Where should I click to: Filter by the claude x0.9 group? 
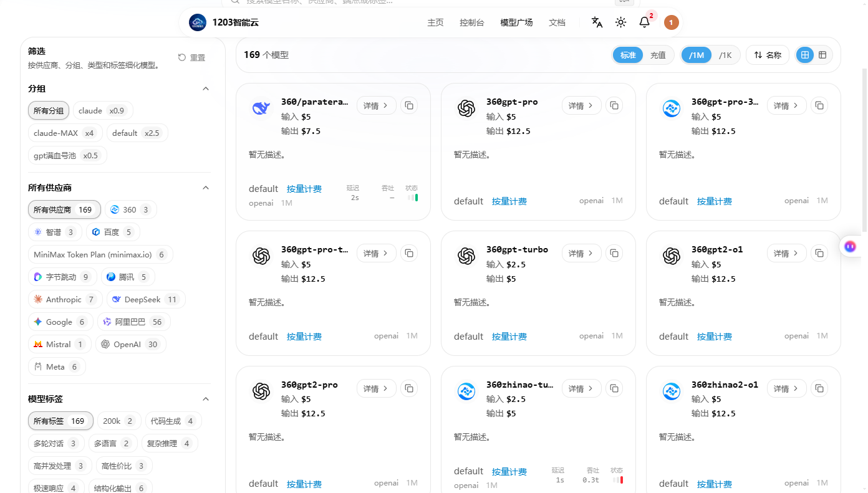pos(102,110)
